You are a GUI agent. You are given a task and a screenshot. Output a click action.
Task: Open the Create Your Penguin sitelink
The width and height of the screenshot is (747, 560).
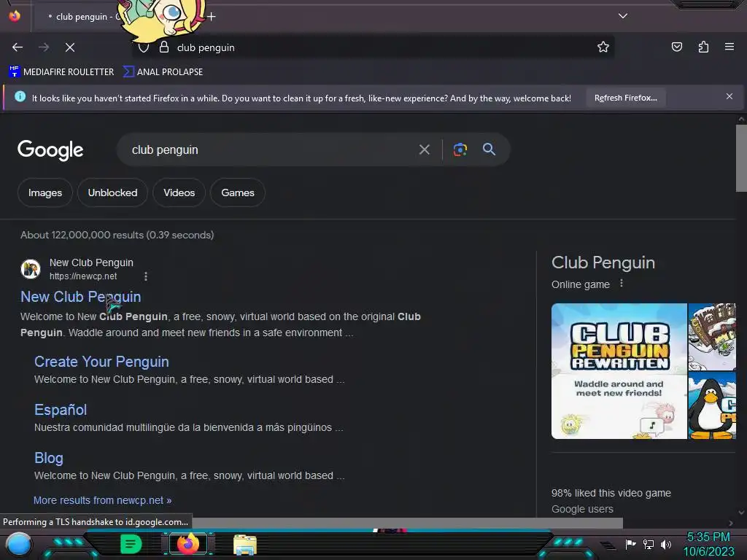[x=101, y=362]
